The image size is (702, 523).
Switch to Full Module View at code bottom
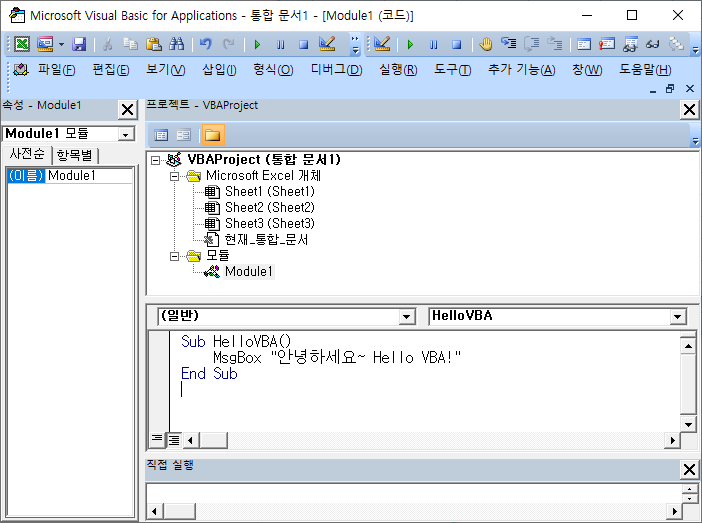174,440
